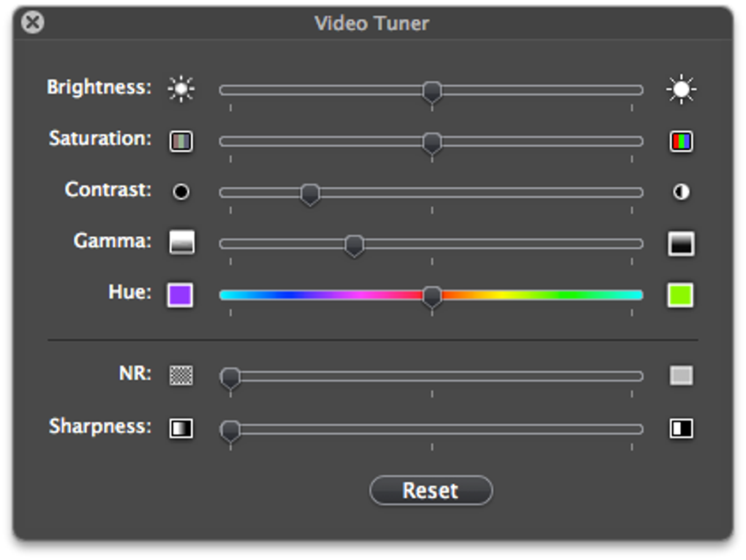Click the Contrast slider thumb
The height and width of the screenshot is (560, 746).
[310, 194]
